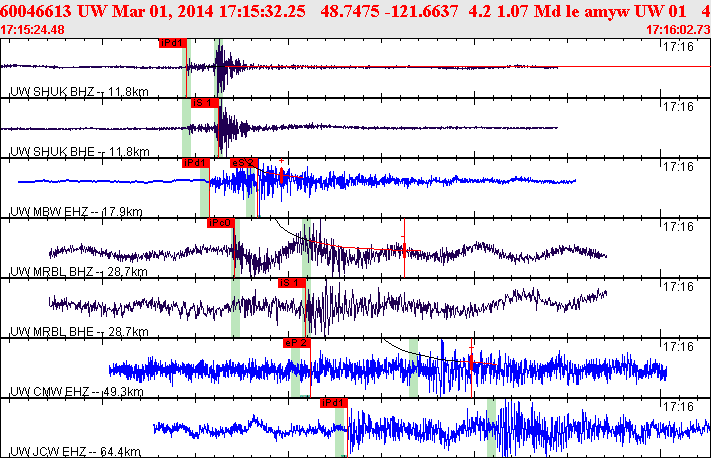The height and width of the screenshot is (458, 711).
Task: Select the UW SHUK BHZ -- 11.8km label
Action: click(79, 92)
